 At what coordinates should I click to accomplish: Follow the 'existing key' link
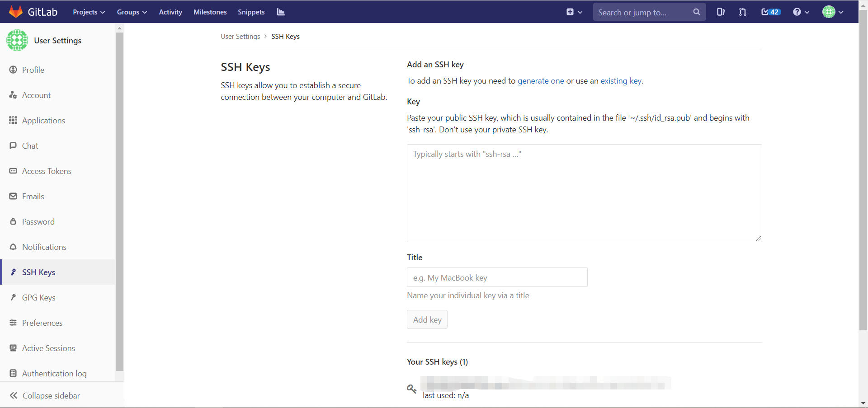tap(621, 80)
